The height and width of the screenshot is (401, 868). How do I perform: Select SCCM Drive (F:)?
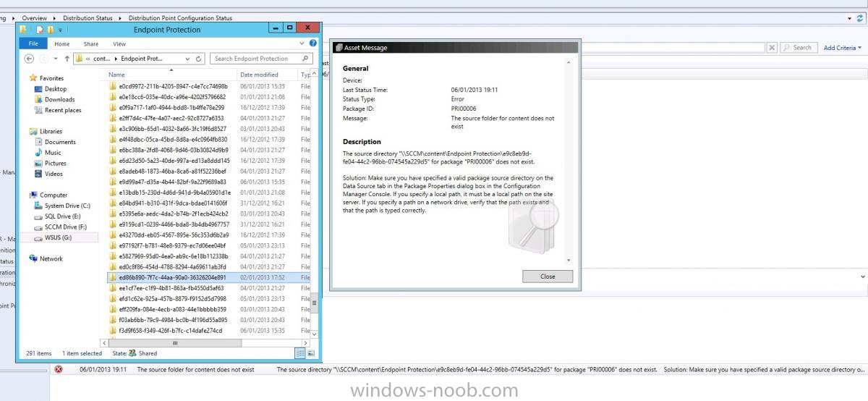(65, 227)
